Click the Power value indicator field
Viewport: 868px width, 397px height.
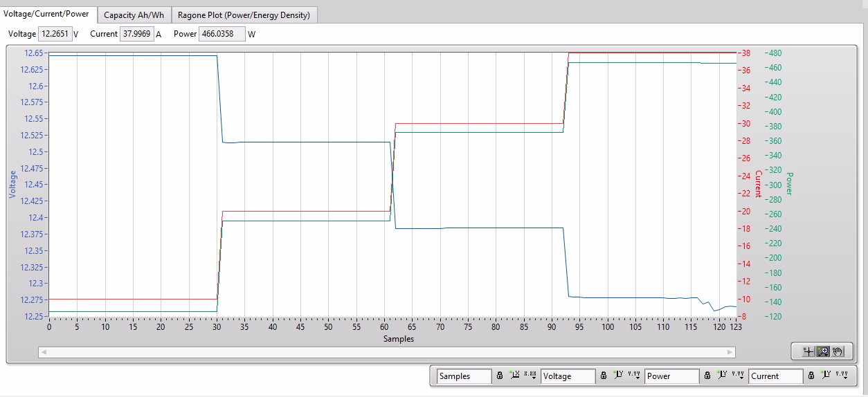[x=221, y=34]
